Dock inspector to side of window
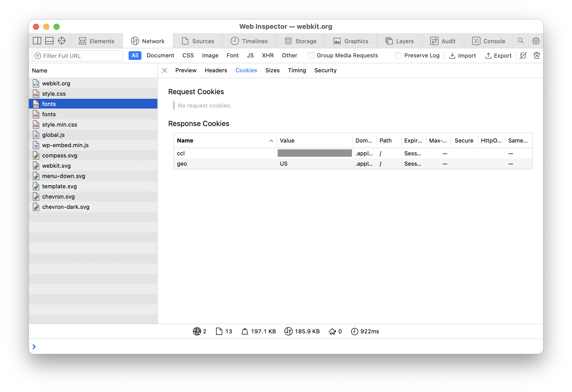The height and width of the screenshot is (392, 572). point(37,41)
